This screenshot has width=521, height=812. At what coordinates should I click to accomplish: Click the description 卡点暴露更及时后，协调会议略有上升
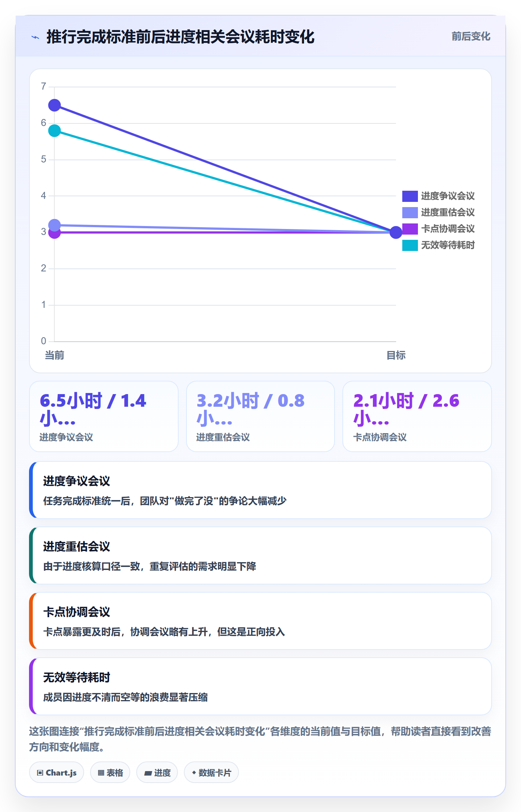(x=164, y=632)
